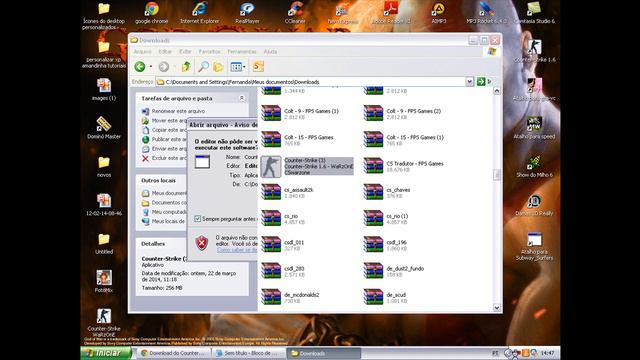Click the file list scrollbar down arrow
Screen dimensions: 640x360
click(x=497, y=308)
